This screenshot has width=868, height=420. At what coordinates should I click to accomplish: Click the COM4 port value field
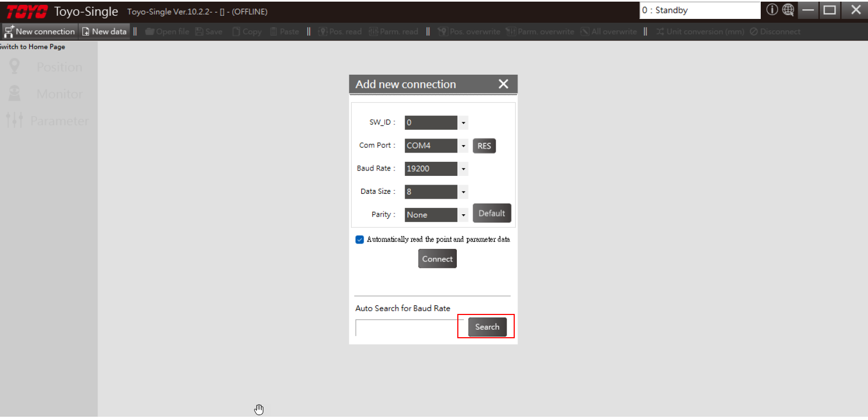431,146
